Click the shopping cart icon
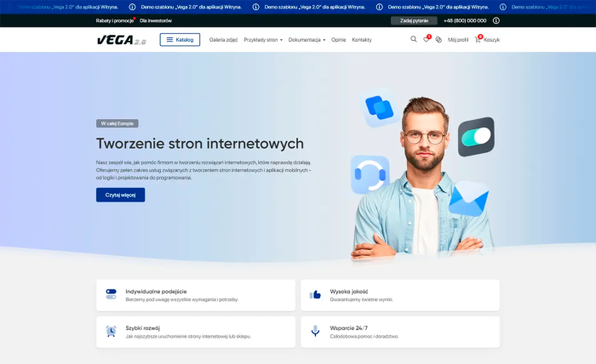Image resolution: width=596 pixels, height=364 pixels. [479, 39]
